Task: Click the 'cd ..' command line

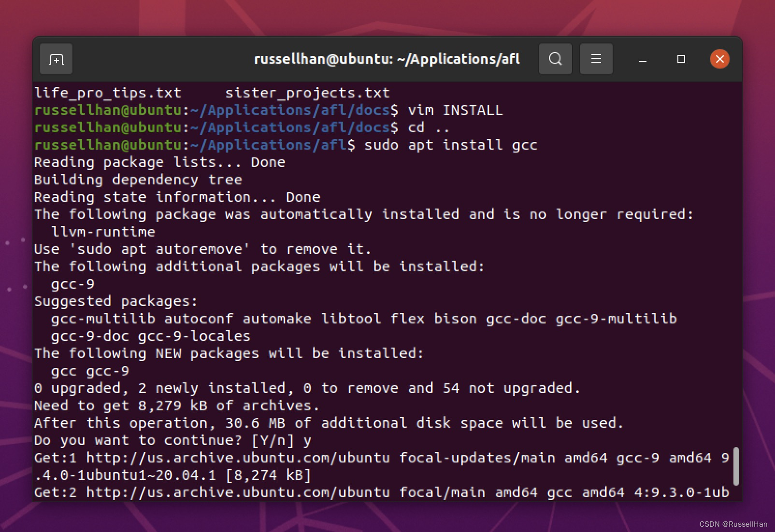Action: click(x=429, y=127)
